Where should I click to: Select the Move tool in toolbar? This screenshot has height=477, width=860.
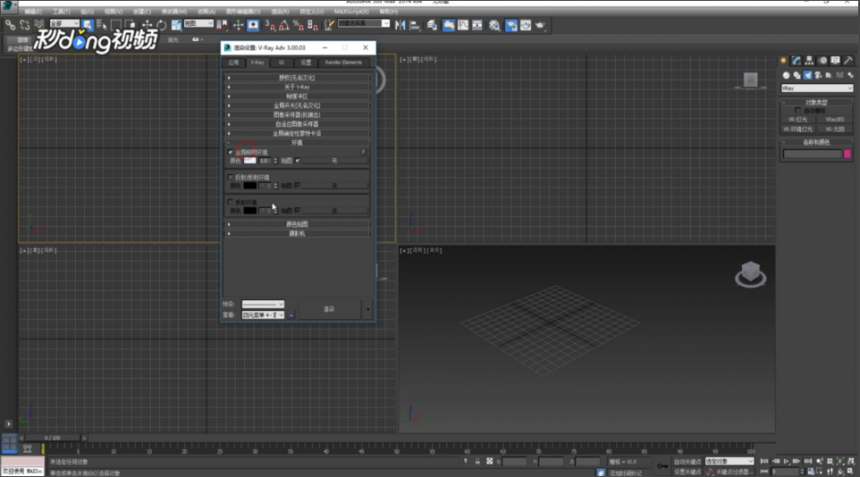pyautogui.click(x=147, y=25)
